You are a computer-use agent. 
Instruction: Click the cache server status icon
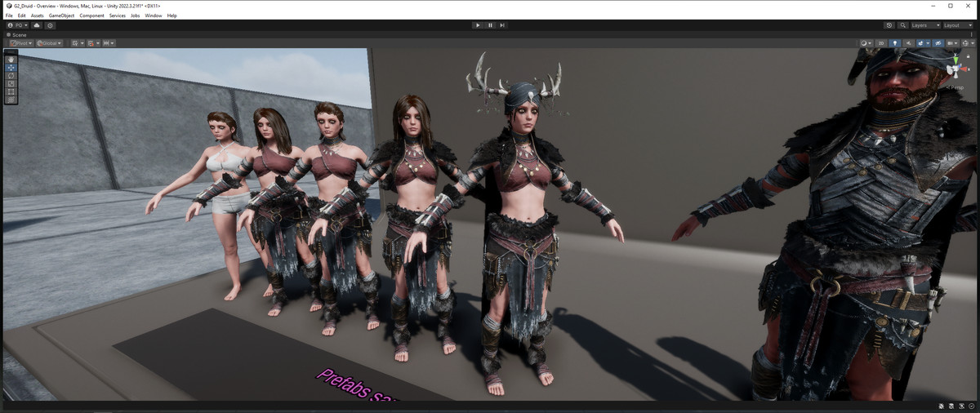click(951, 406)
